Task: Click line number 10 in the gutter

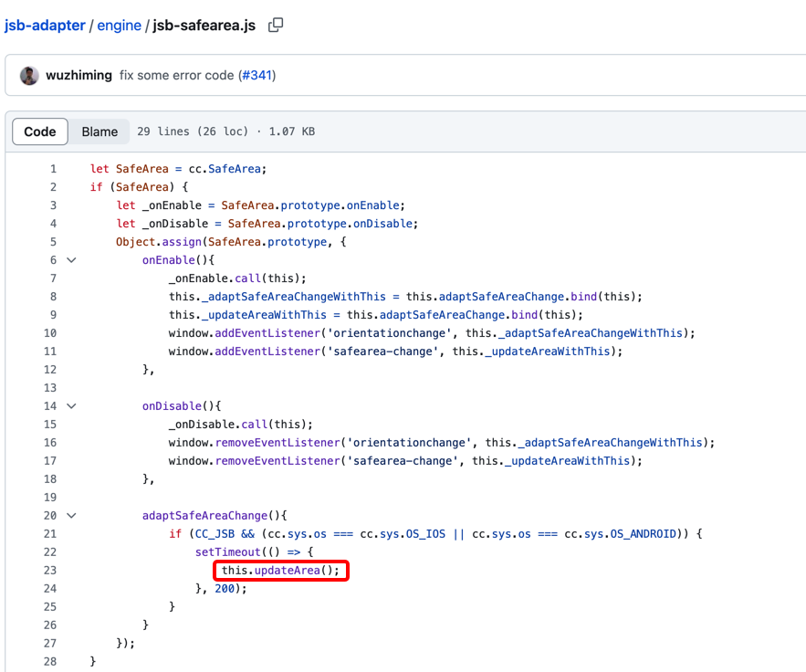Action: coord(49,333)
